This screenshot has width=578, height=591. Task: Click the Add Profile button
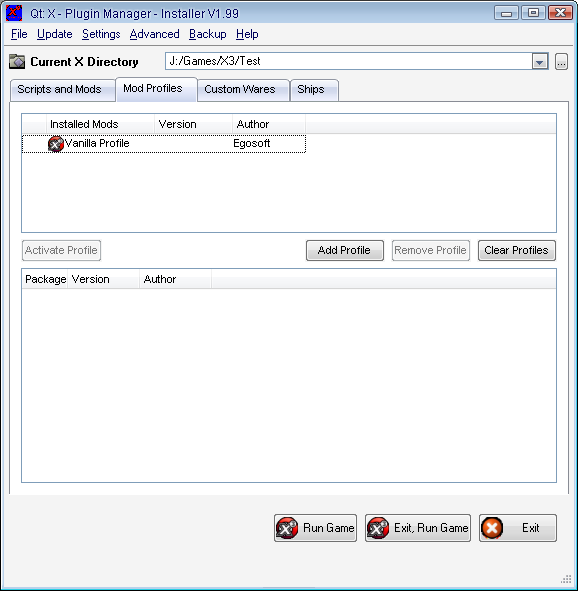coord(345,251)
